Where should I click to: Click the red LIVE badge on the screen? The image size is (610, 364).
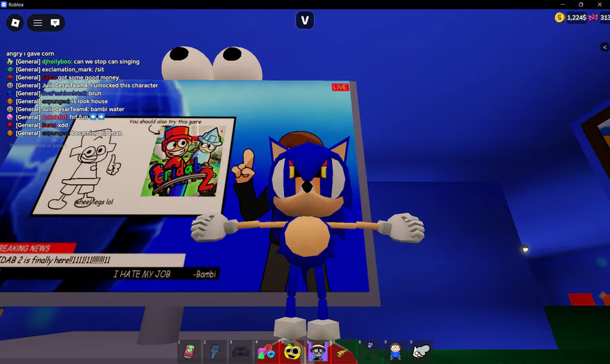[340, 87]
